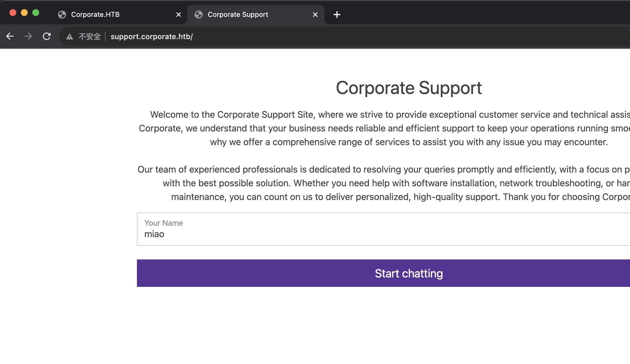This screenshot has height=364, width=630.
Task: Click the Corporate Support tab globe favicon
Action: (199, 15)
